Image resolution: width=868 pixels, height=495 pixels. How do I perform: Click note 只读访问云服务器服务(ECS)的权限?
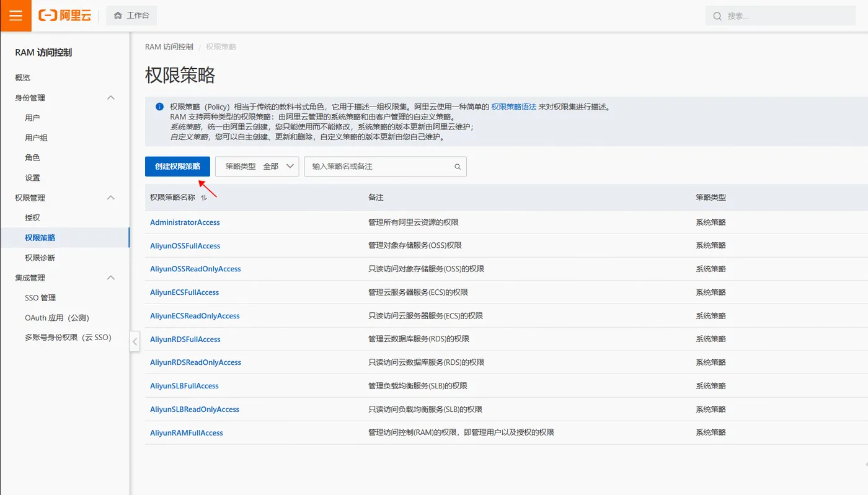(425, 316)
